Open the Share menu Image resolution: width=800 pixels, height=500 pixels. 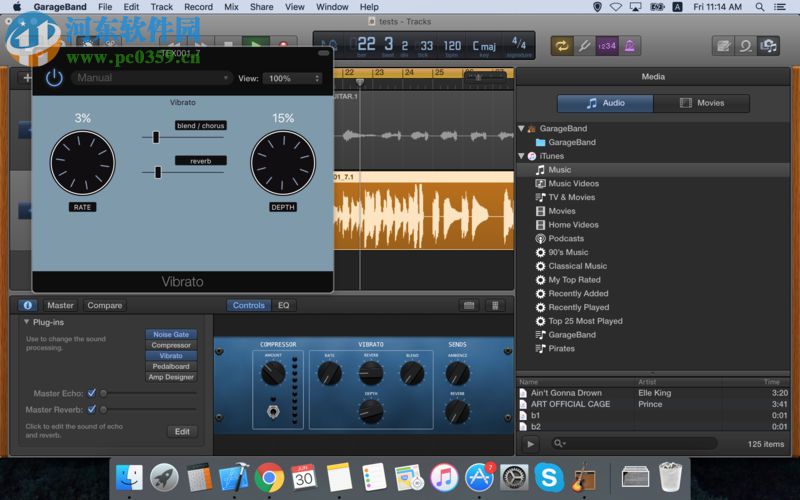point(261,7)
